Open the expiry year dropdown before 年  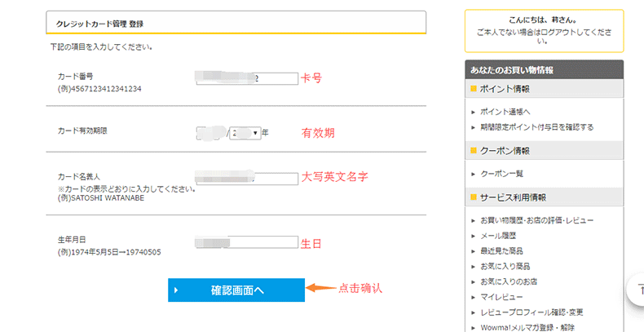245,132
